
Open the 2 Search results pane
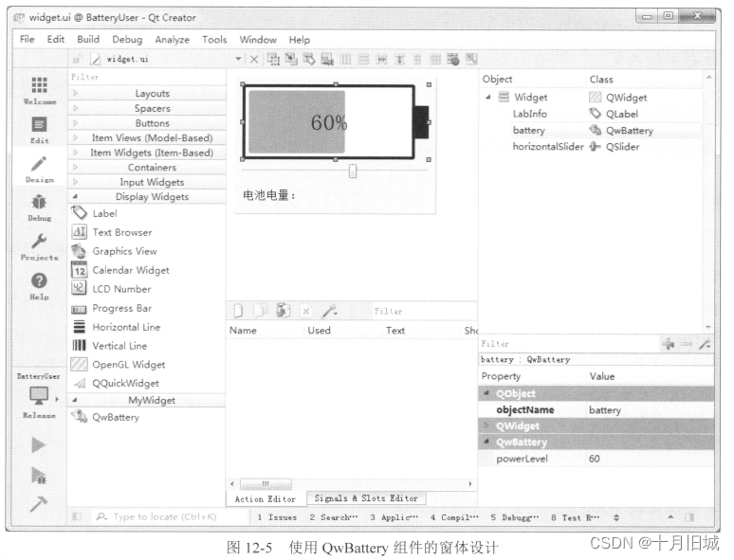[x=333, y=517]
